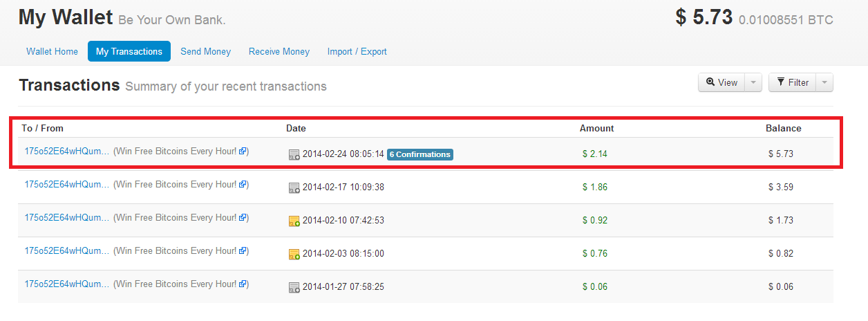Click external link icon in 2014-02-17 row
Screen dimensions: 868x321
coord(243,185)
